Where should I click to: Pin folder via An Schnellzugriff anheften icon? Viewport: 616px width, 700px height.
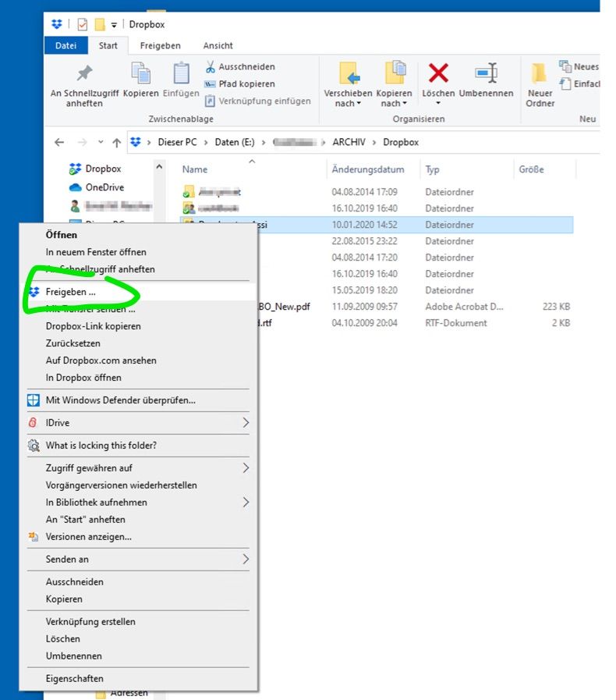[x=84, y=74]
